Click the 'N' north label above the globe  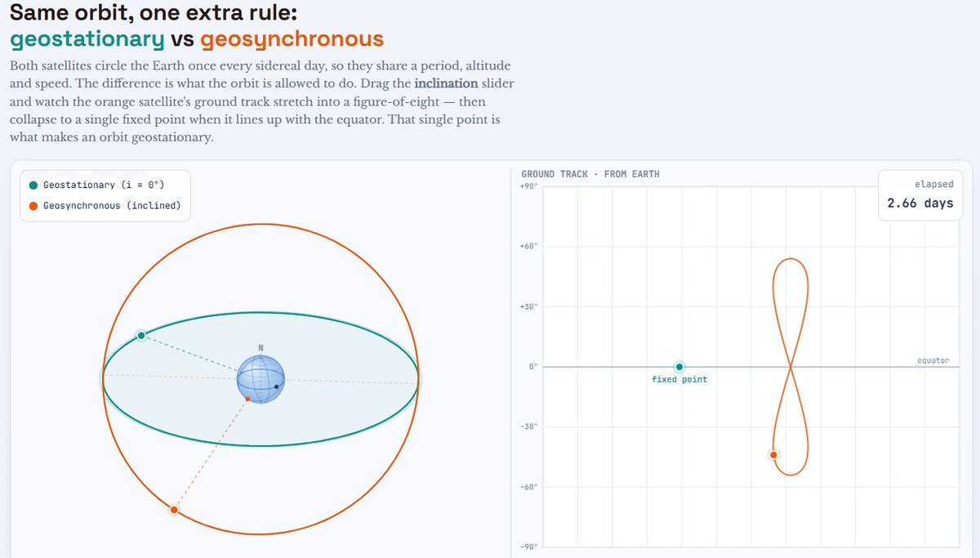click(x=261, y=349)
